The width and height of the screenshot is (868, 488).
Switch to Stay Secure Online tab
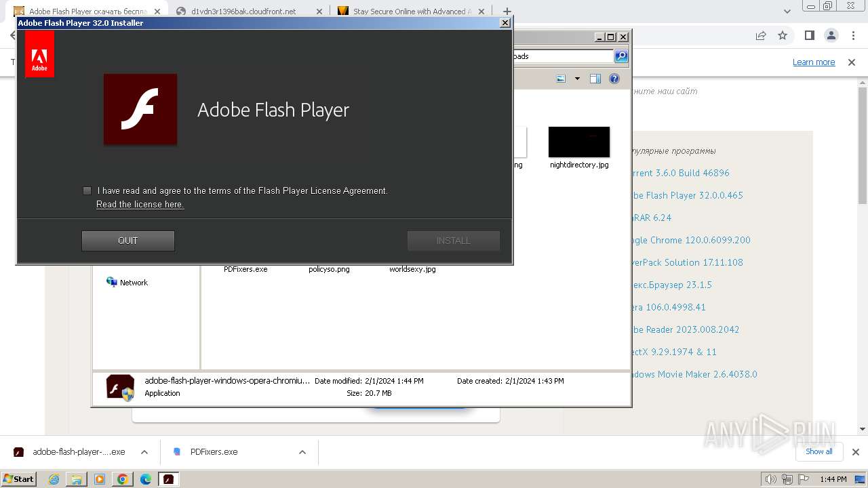[412, 12]
